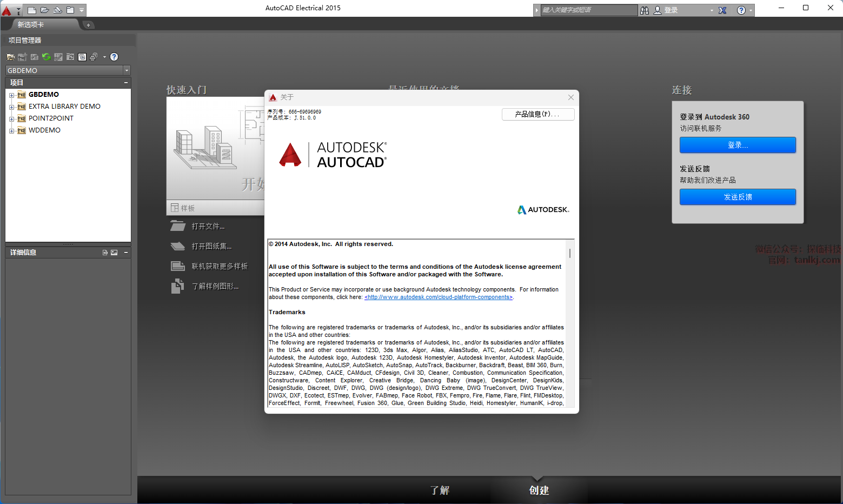Collapse the 项目 section with minus button
Screen dimensions: 843x504
click(x=126, y=83)
